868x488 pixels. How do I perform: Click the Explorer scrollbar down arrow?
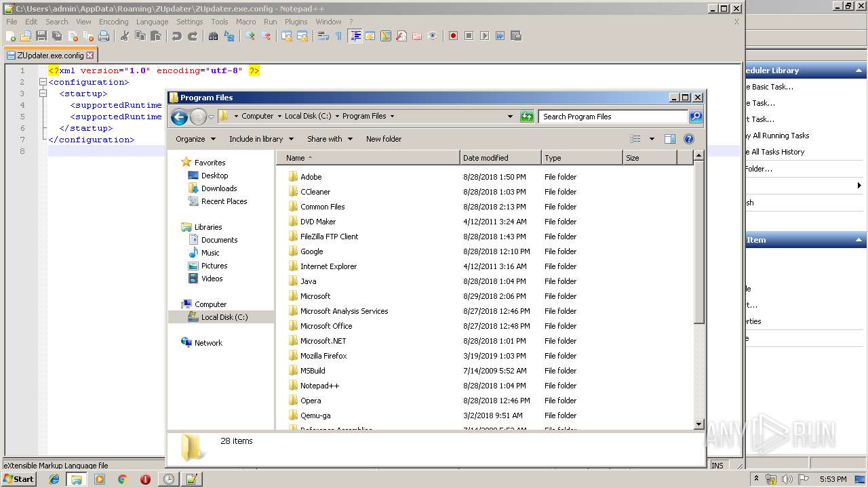coord(699,424)
